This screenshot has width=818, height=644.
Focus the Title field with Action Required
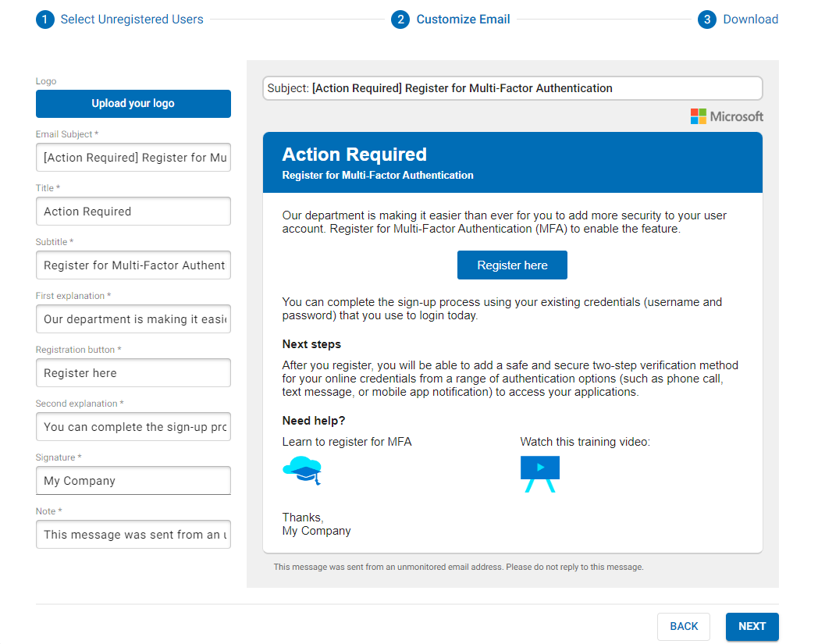click(x=133, y=212)
